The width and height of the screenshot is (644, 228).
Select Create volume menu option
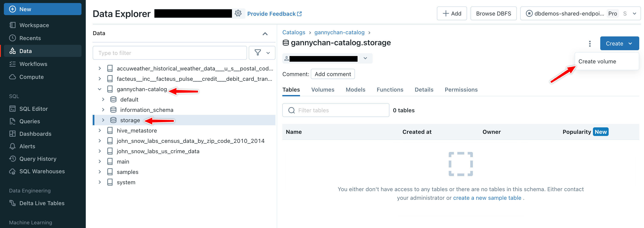pos(597,61)
